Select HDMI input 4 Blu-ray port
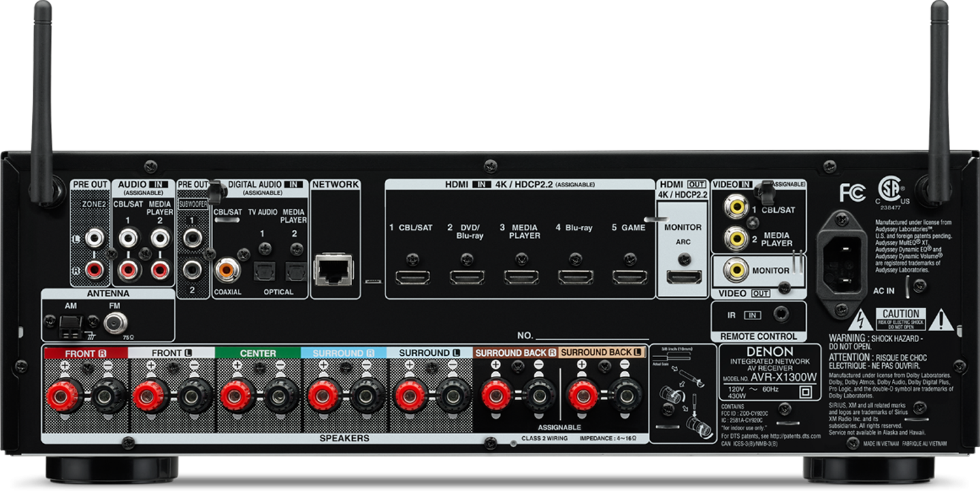This screenshot has width=980, height=491. pos(576,276)
